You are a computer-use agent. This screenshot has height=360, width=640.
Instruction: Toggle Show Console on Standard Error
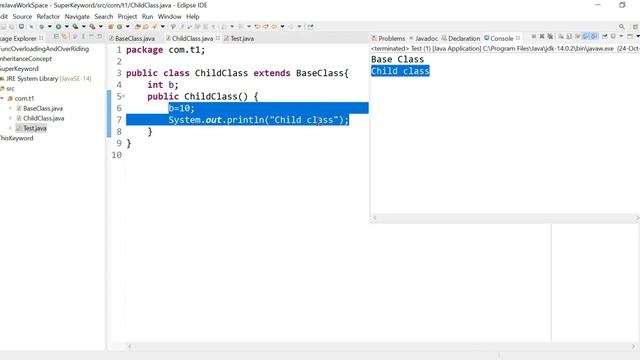tap(593, 36)
